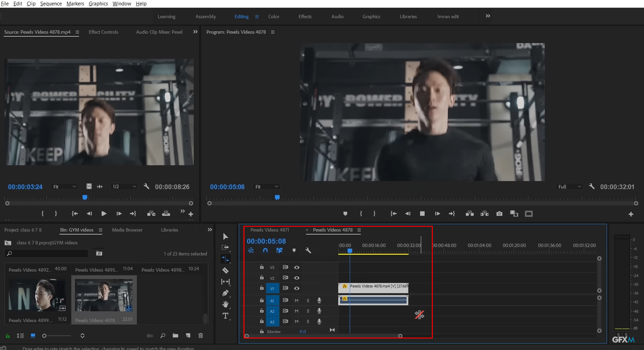This screenshot has width=644, height=350.
Task: Open Program playback resolution Full dropdown
Action: pyautogui.click(x=570, y=186)
